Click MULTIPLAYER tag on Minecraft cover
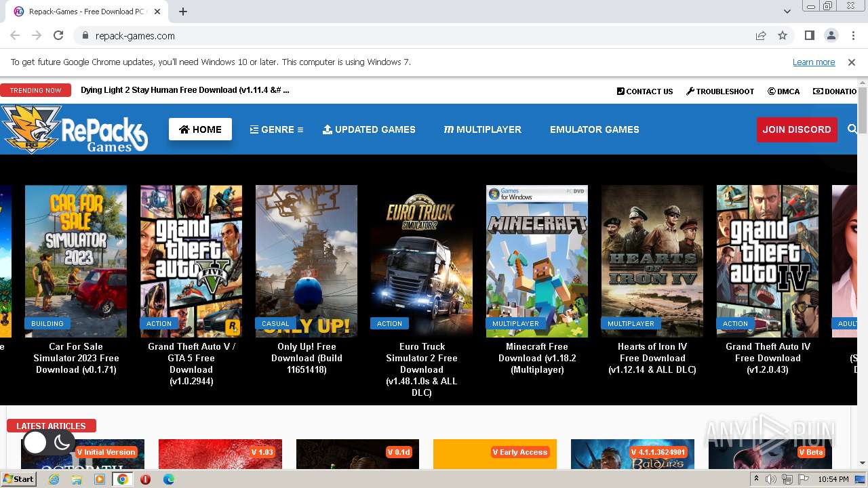The image size is (868, 488). [515, 323]
